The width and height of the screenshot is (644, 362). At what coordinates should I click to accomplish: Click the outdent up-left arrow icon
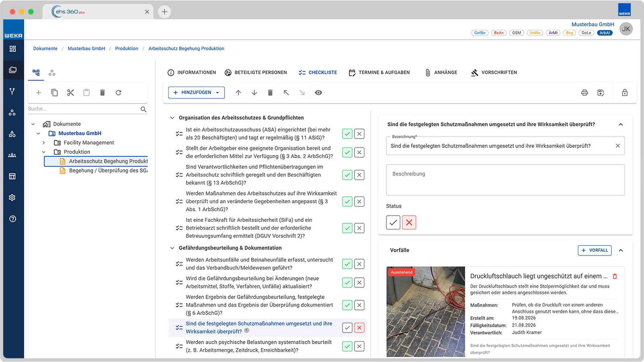coord(286,93)
